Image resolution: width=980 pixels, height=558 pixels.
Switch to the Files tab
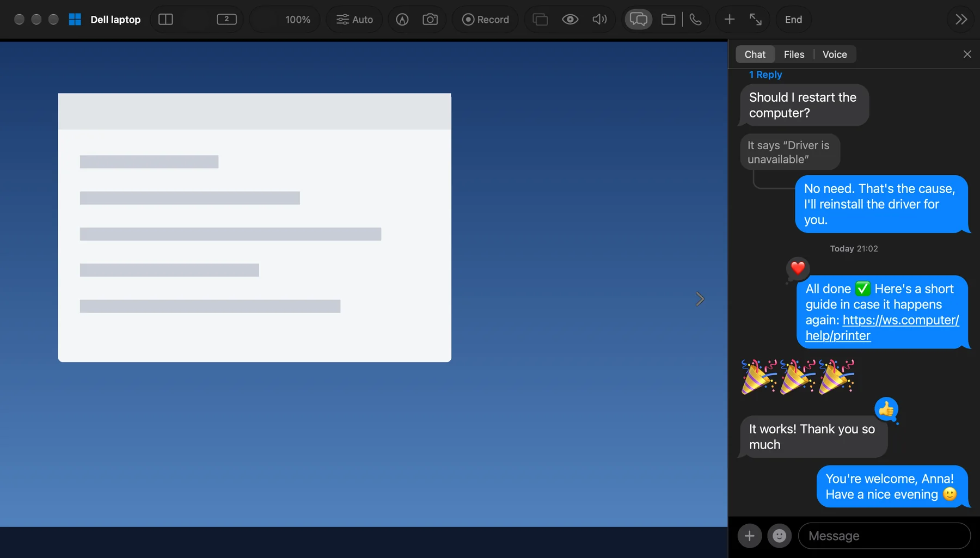pos(794,54)
